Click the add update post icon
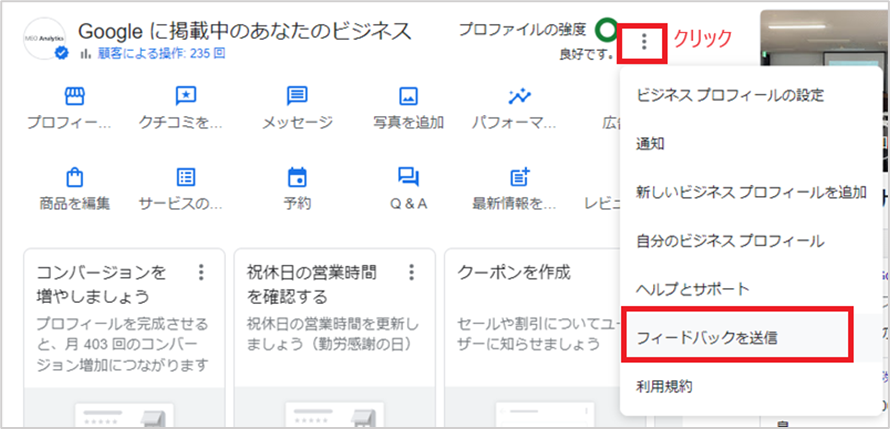The width and height of the screenshot is (890, 429). point(519,177)
